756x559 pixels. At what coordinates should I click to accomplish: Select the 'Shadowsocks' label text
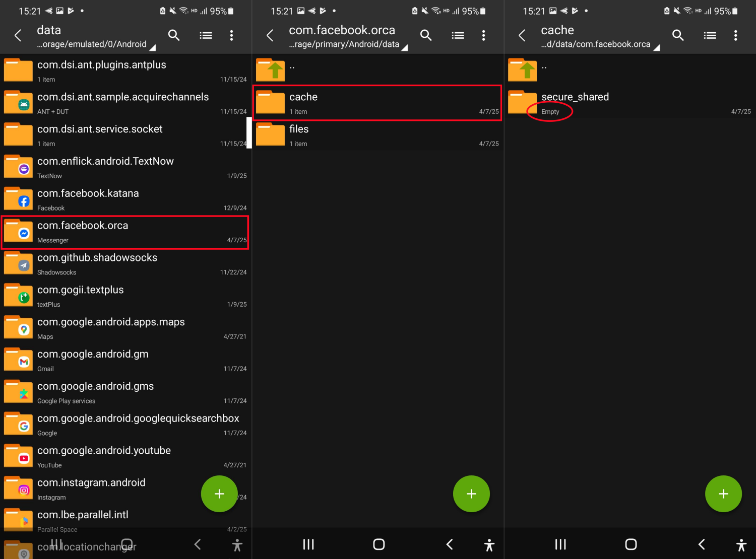(56, 272)
